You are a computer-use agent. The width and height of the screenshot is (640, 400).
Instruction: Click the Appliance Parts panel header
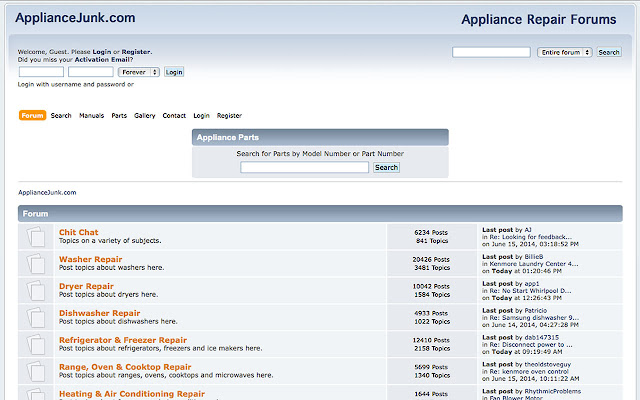[320, 137]
